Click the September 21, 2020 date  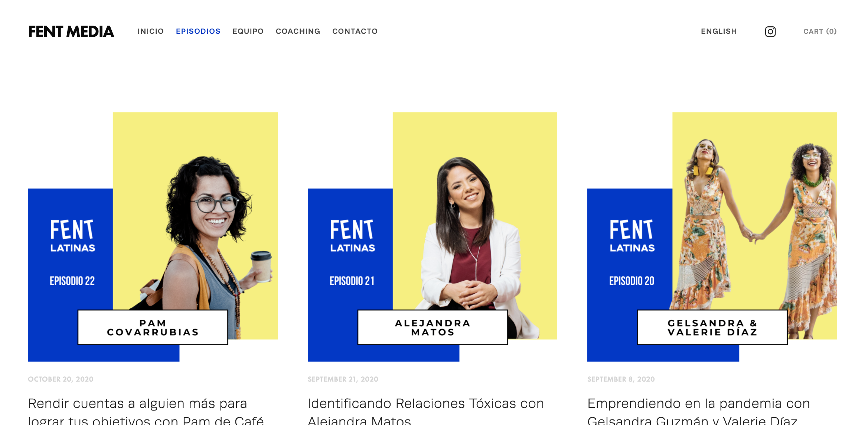tap(343, 379)
